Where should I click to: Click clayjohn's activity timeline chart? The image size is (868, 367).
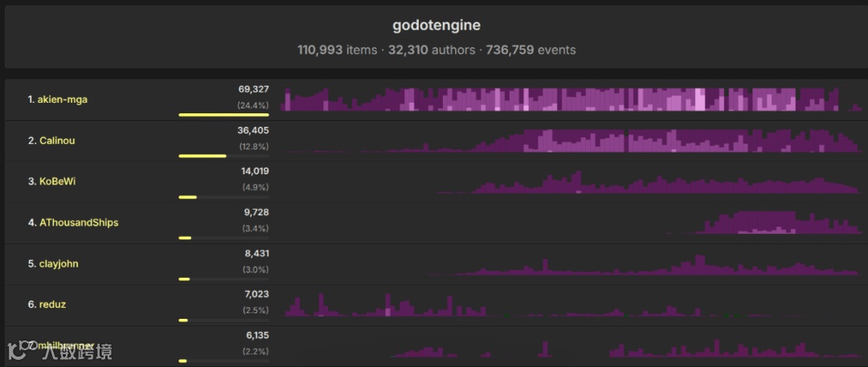click(x=571, y=263)
